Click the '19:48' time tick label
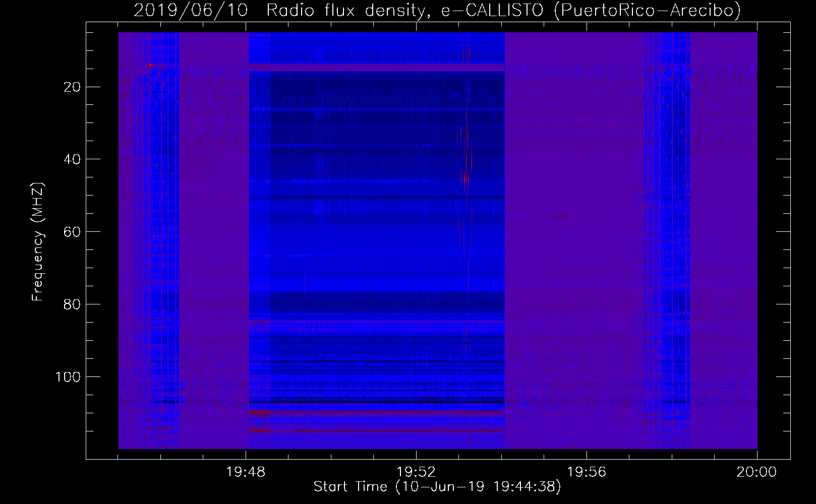This screenshot has height=504, width=816. click(246, 472)
